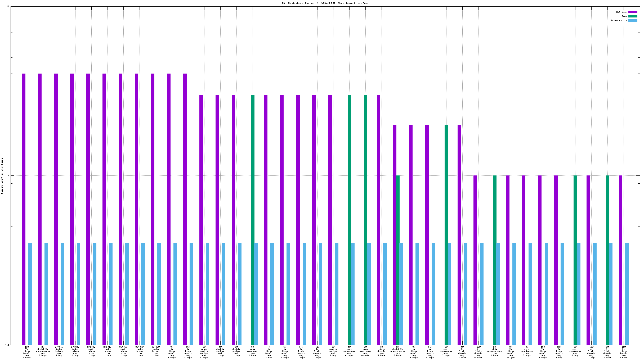Click the '9@ zen.spamhaus.org origin' label
Viewport: 644px width, 362px height.
365,351
